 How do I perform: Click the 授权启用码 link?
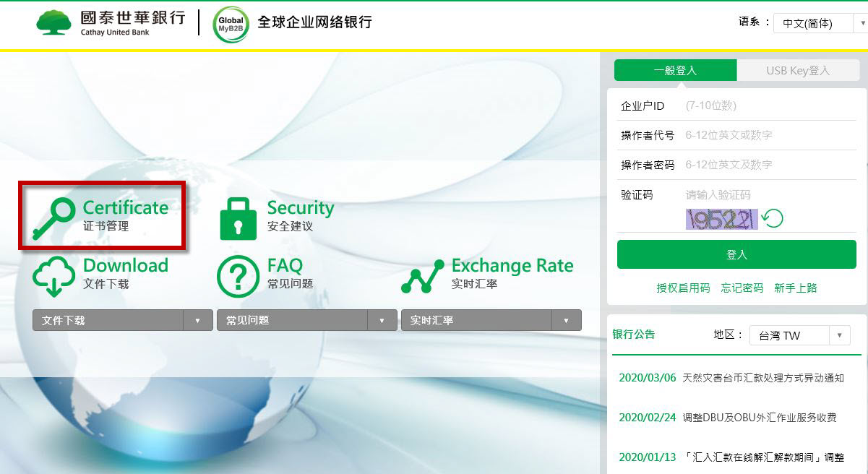[x=683, y=288]
